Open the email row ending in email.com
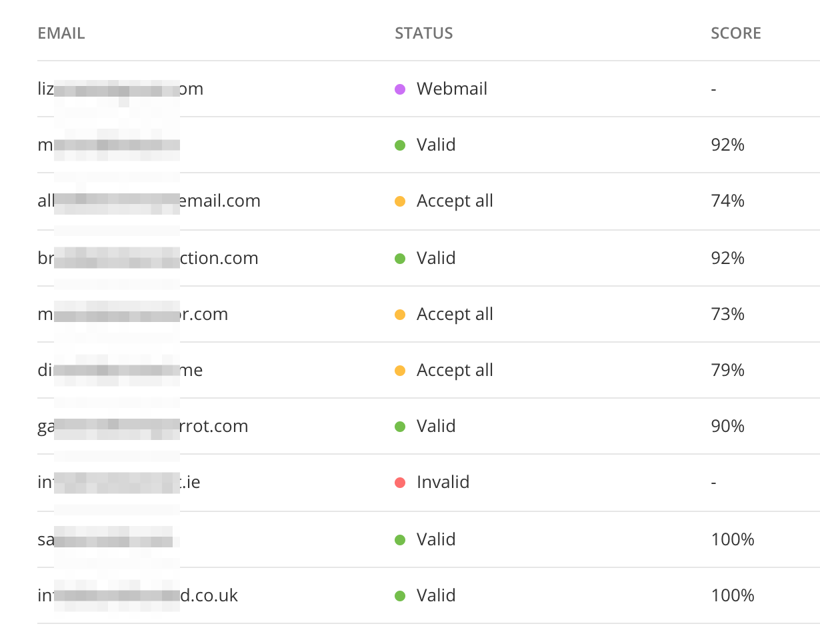Screen dimensions: 820x644 pos(148,201)
